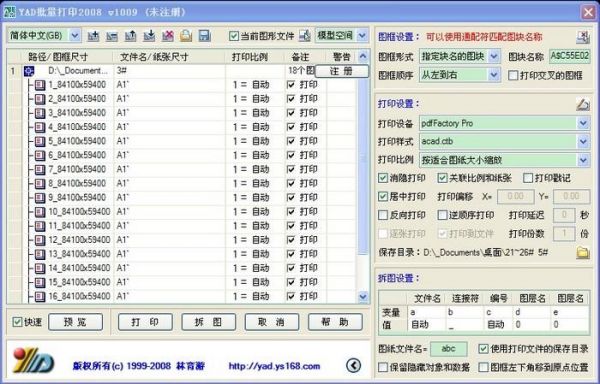Click the 备注 column header
Viewport: 600px width, 384px height.
(x=305, y=57)
